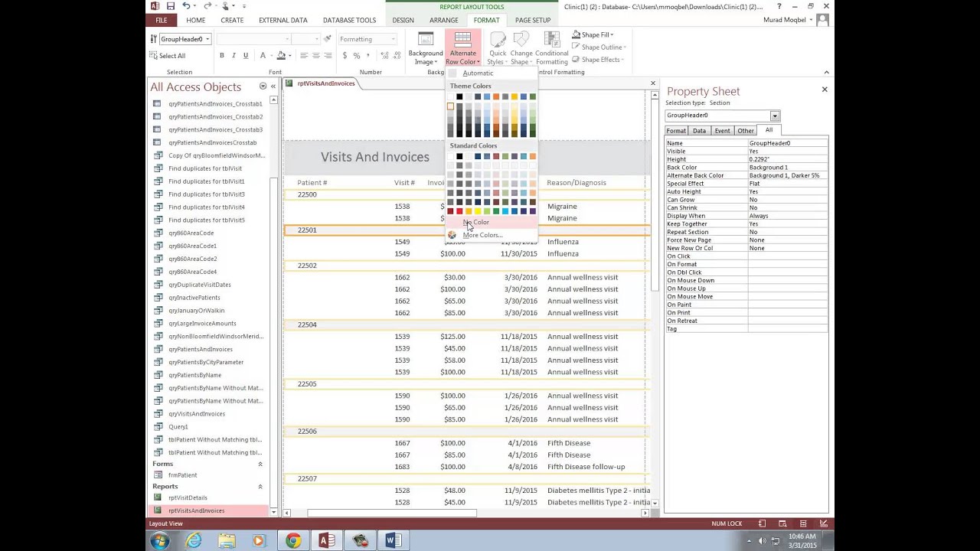Open Quick Styles gallery
980x551 pixels.
click(498, 48)
